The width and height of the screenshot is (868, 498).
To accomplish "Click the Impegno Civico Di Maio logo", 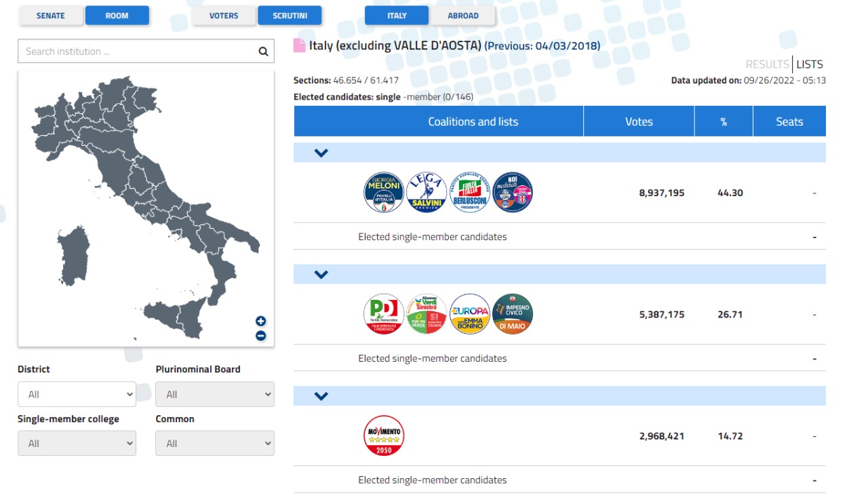I will (513, 314).
